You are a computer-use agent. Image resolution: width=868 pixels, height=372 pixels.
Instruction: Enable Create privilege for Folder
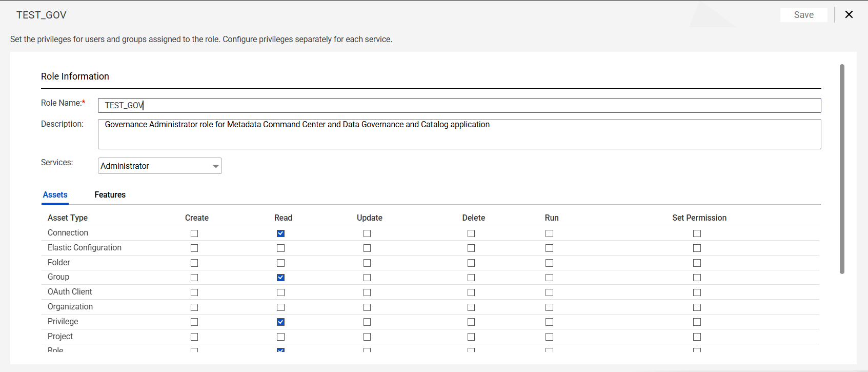(194, 263)
